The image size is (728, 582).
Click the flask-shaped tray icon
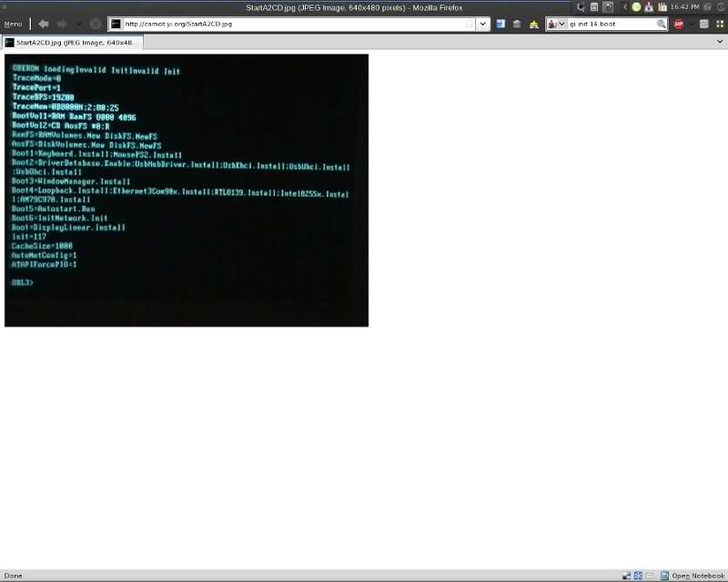click(649, 7)
